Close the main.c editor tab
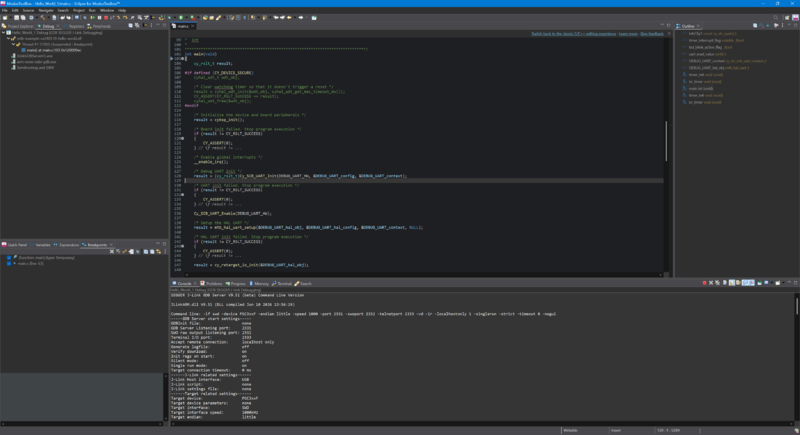 [193, 26]
